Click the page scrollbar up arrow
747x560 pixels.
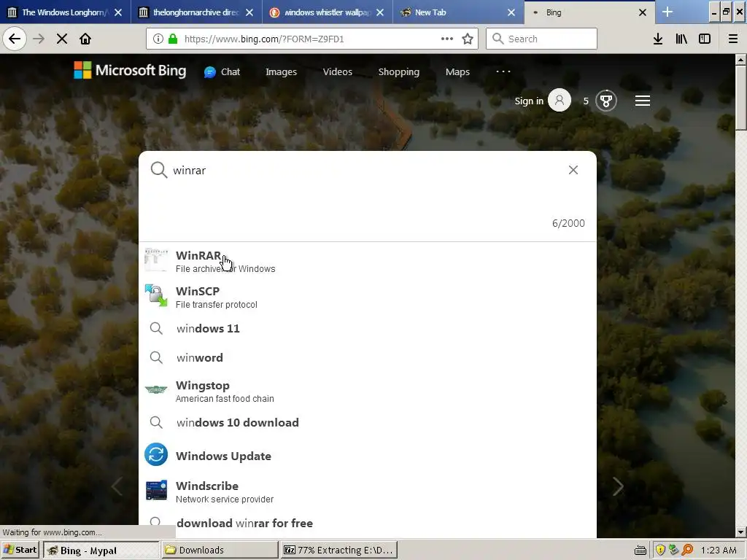(741, 60)
